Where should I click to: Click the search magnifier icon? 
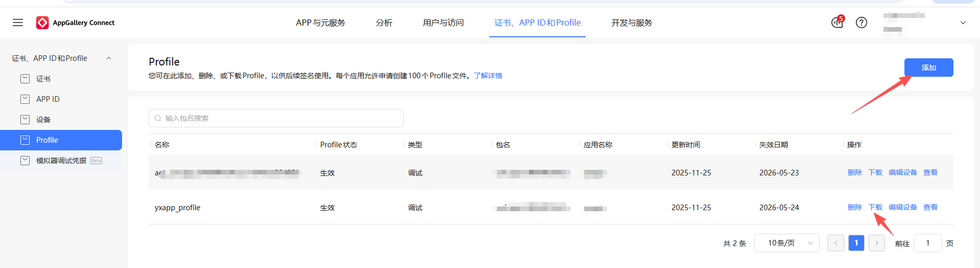click(x=158, y=118)
